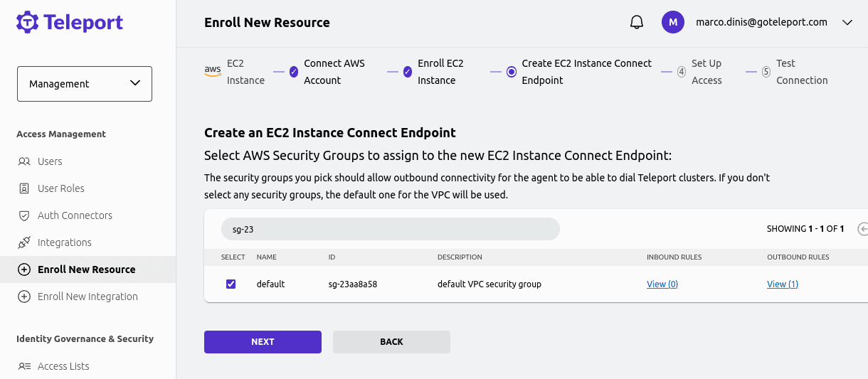Viewport: 868px width, 379px height.
Task: Click the 'default VPC security group' description
Action: coord(489,284)
